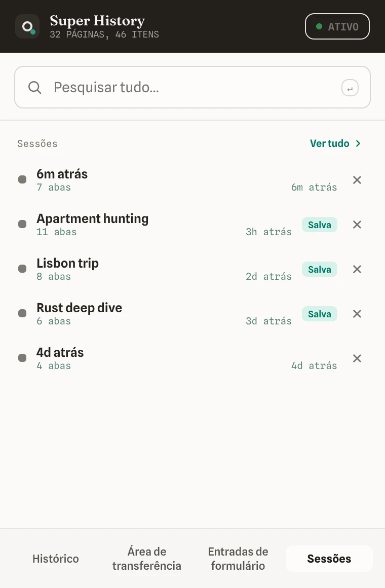Open the Entradas de formulário tab
The image size is (385, 588).
click(x=238, y=559)
